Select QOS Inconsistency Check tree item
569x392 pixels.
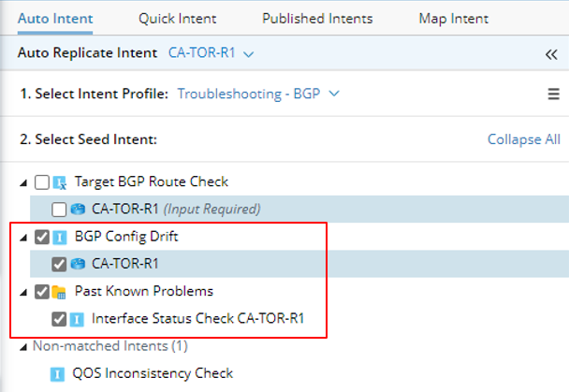coord(153,373)
